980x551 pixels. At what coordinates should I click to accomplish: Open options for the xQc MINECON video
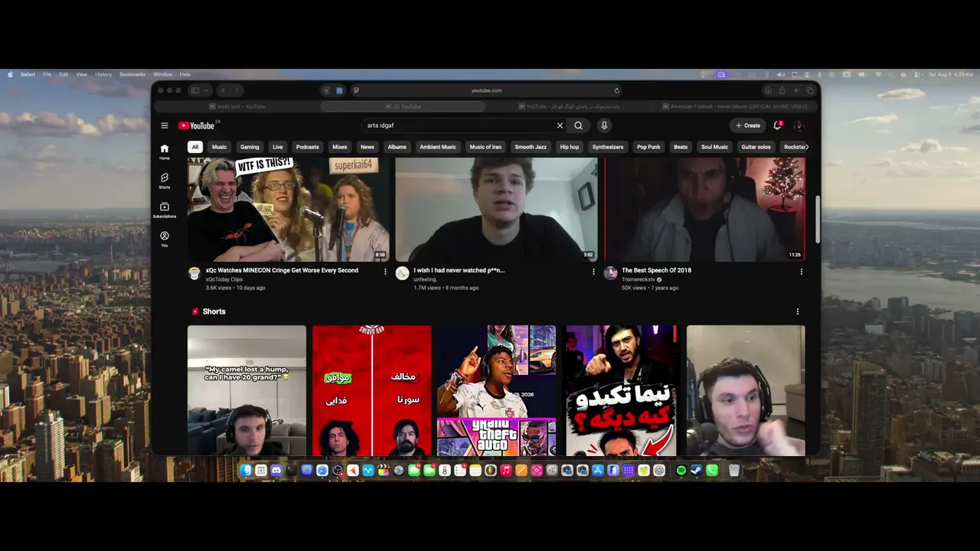click(385, 272)
